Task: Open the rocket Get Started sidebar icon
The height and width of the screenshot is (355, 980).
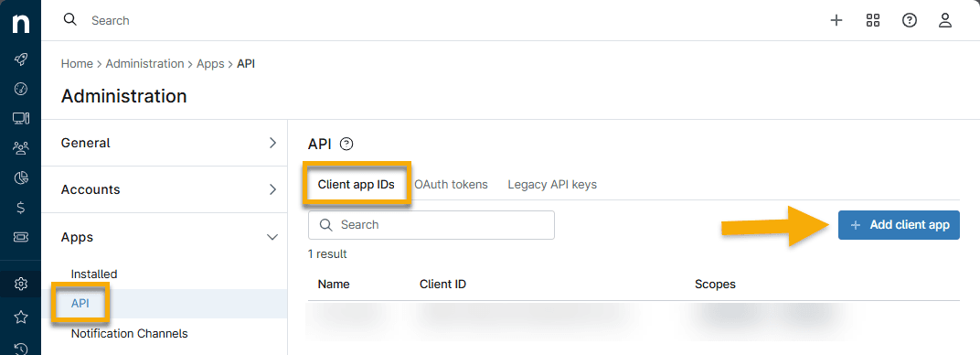Action: click(x=21, y=59)
